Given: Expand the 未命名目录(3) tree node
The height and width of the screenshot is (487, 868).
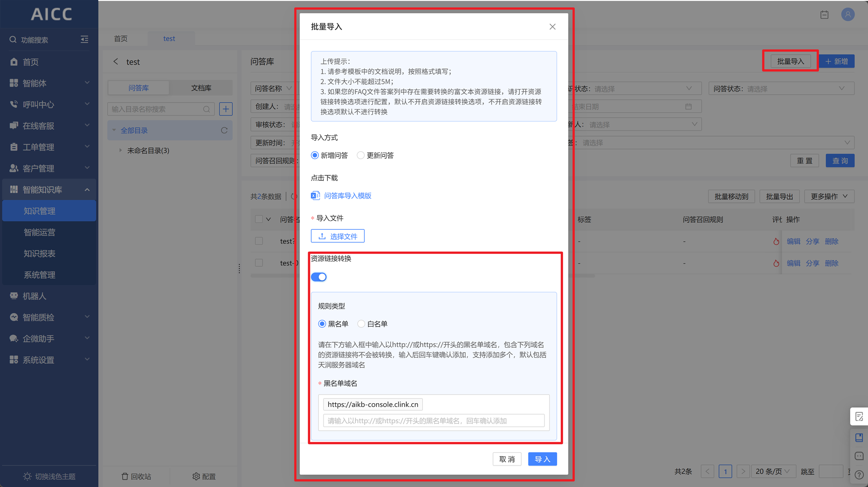Looking at the screenshot, I should click(120, 151).
